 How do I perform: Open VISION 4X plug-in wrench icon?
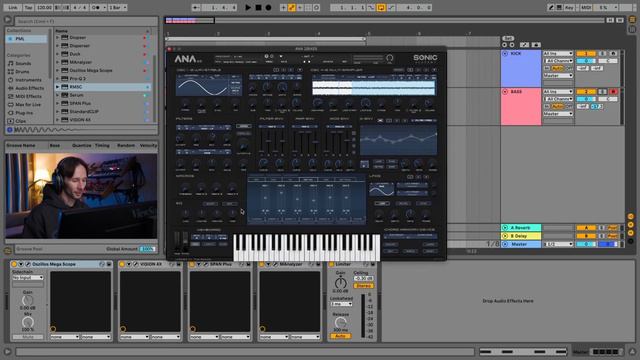click(136, 264)
